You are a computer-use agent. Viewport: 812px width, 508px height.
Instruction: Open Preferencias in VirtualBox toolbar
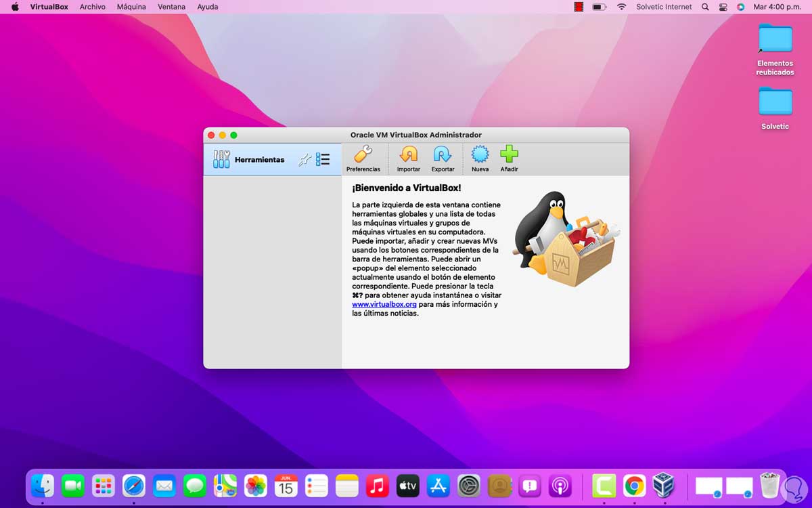pos(363,159)
